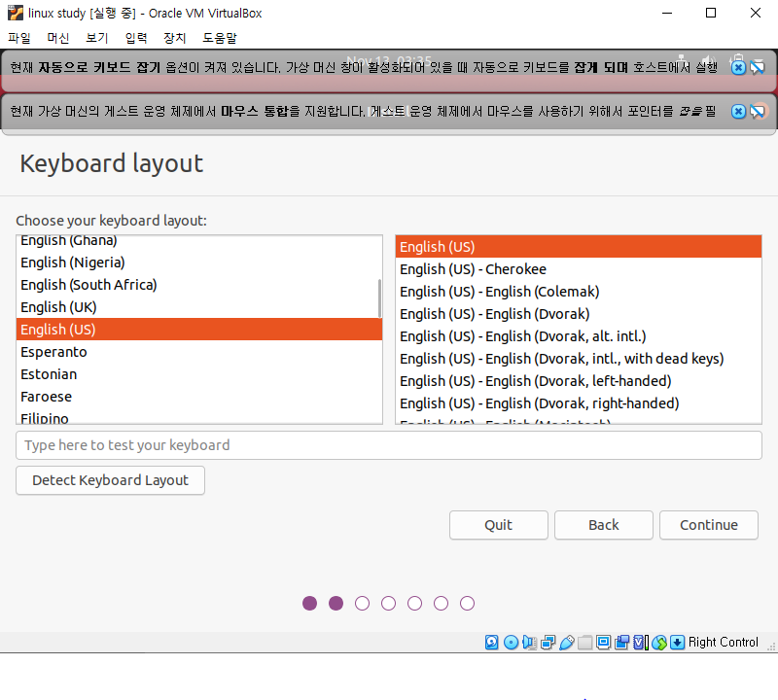This screenshot has width=778, height=700.
Task: Select English (Ghana) in layout list
Action: point(199,241)
